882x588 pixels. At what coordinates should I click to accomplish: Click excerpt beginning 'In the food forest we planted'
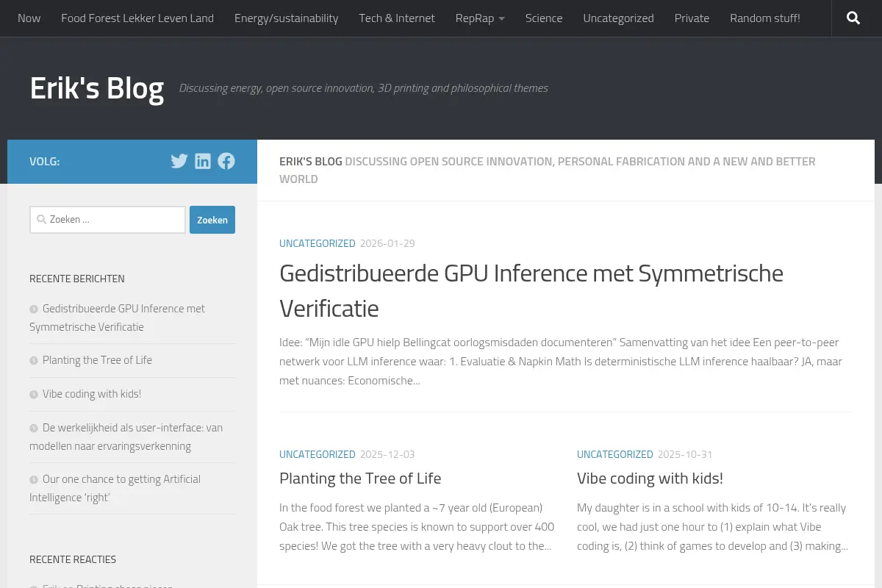417,527
